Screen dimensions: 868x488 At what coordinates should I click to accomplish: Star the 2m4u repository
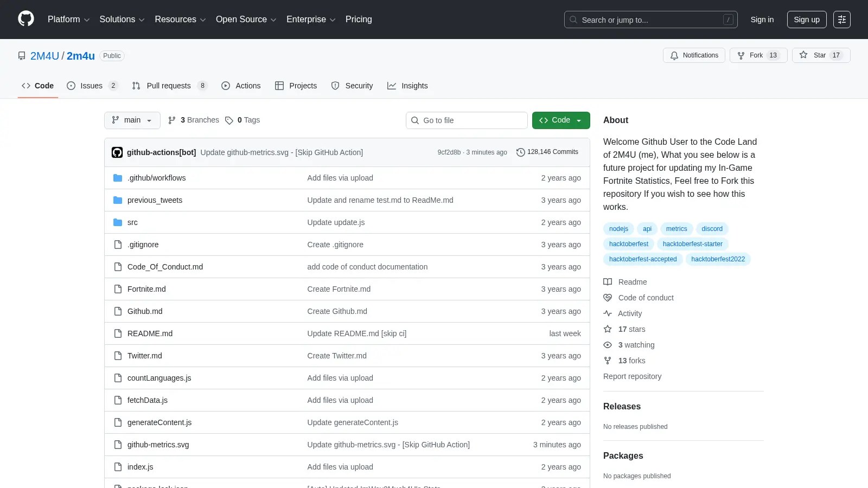[821, 55]
